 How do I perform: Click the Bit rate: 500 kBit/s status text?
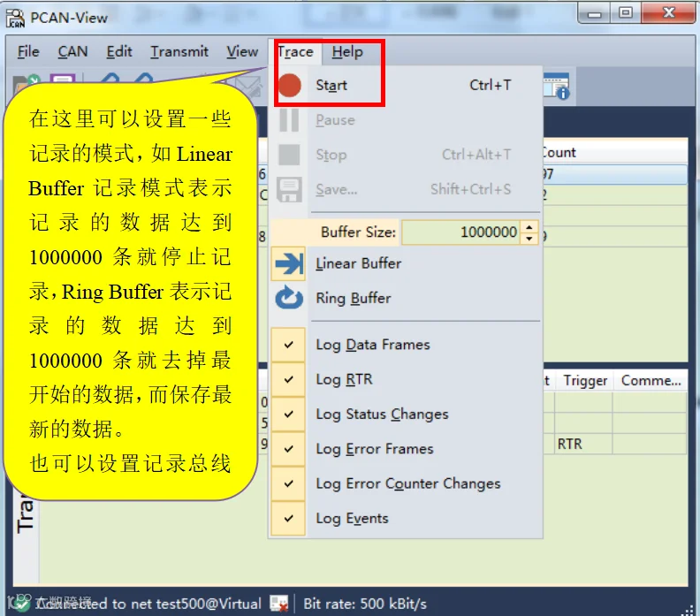[365, 604]
